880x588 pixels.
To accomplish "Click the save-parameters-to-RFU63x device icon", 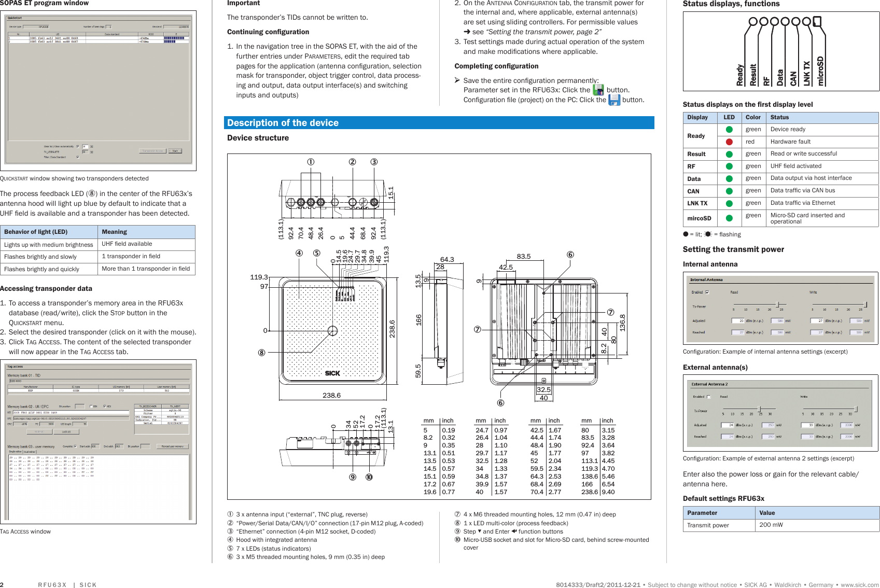I will (x=598, y=90).
